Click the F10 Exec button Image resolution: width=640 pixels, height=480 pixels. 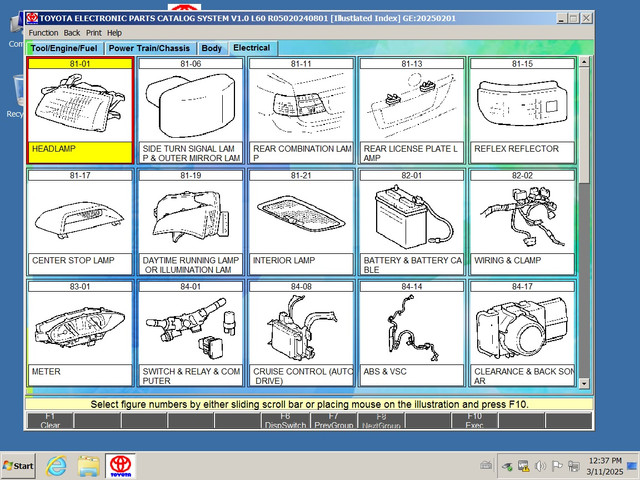pos(475,420)
